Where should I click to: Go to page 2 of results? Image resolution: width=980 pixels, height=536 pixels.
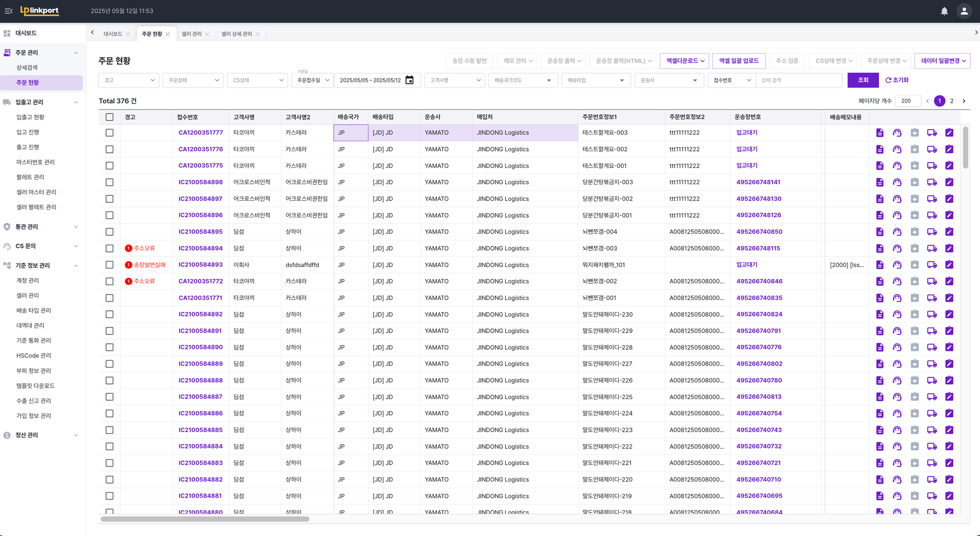pyautogui.click(x=952, y=101)
